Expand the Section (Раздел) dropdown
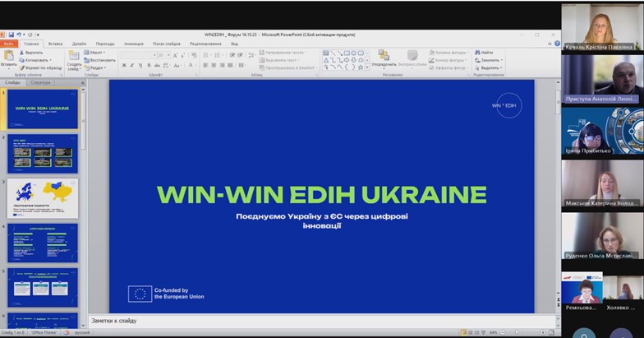This screenshot has width=644, height=338. [x=95, y=67]
